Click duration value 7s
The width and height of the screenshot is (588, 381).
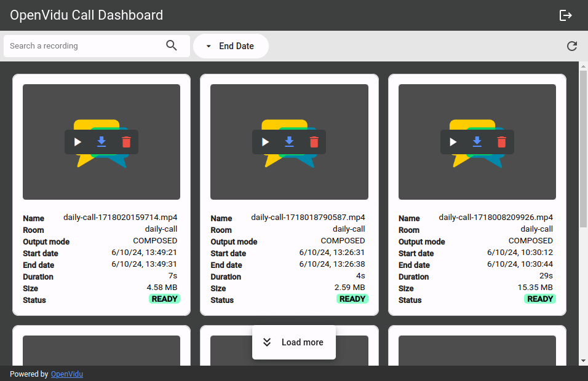(173, 276)
